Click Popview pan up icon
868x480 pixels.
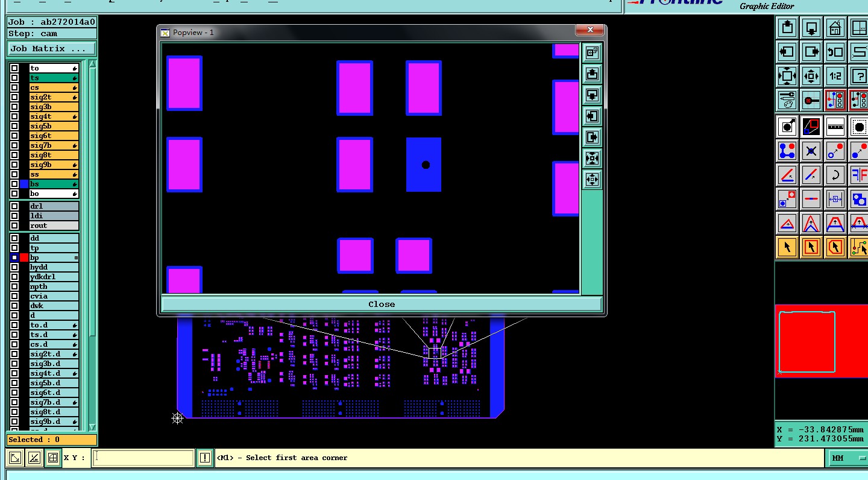tap(592, 74)
